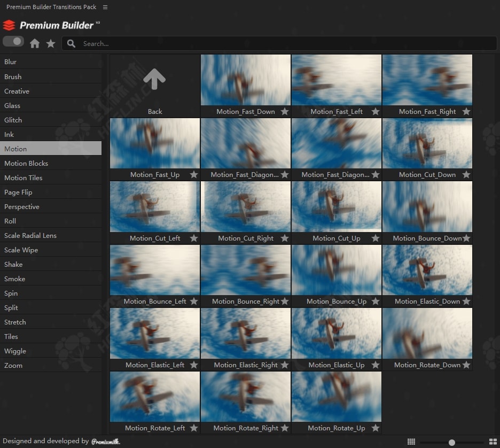500x448 pixels.
Task: Click the Back label
Action: tap(155, 111)
